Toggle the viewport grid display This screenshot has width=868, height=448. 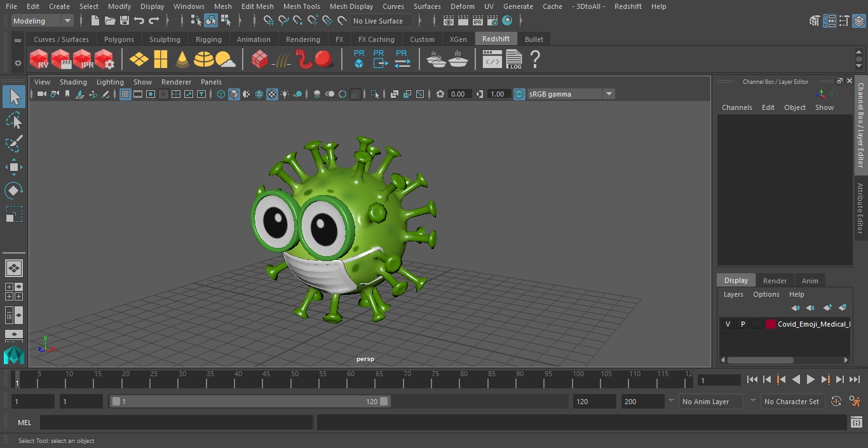click(x=125, y=94)
